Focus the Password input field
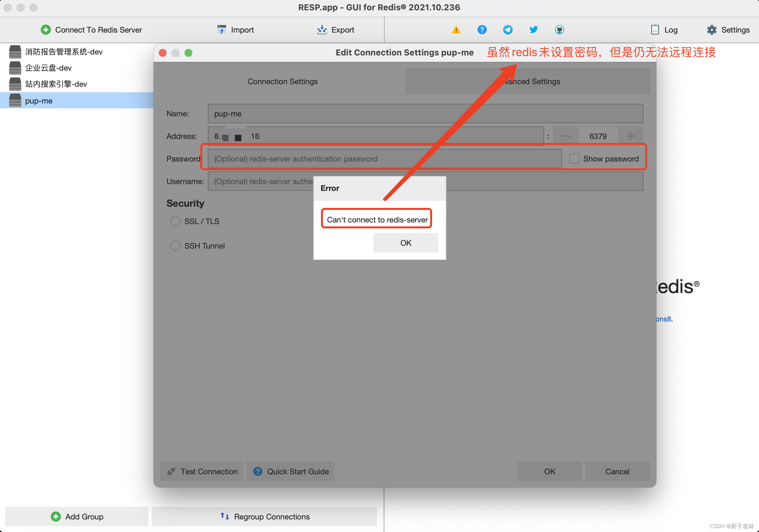The height and width of the screenshot is (532, 759). point(384,159)
